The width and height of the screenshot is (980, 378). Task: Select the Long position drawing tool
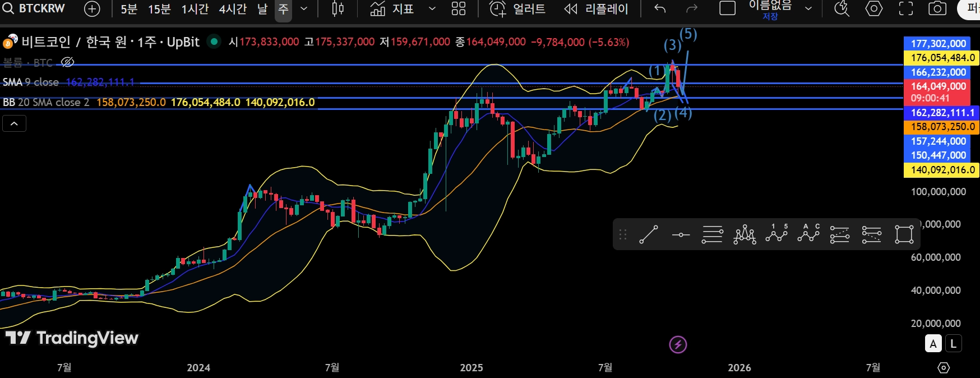(840, 234)
